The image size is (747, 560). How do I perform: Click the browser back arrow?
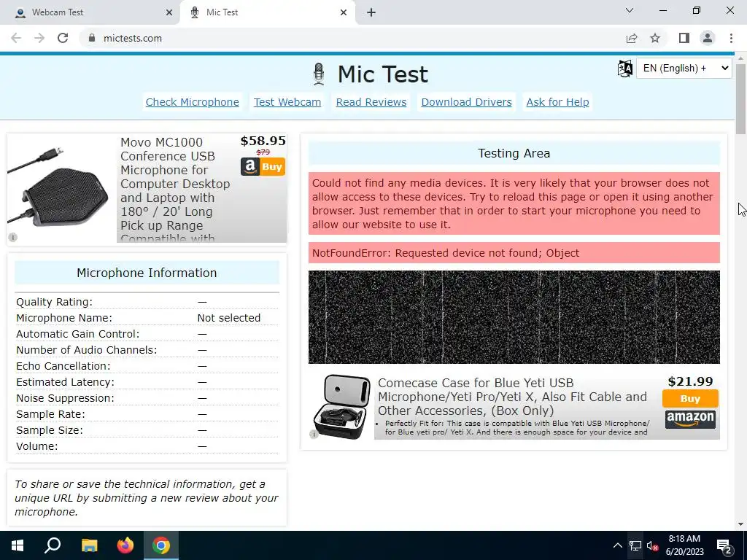tap(16, 38)
